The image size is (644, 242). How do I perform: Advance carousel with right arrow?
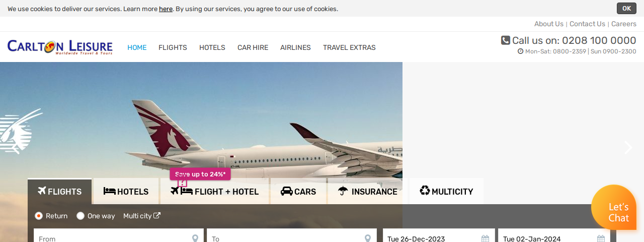(x=628, y=148)
